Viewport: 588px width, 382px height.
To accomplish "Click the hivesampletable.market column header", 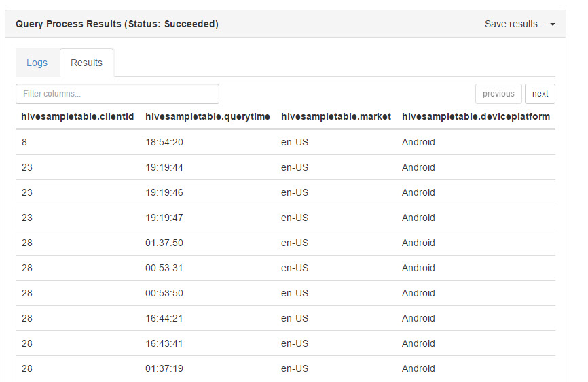I will click(336, 116).
